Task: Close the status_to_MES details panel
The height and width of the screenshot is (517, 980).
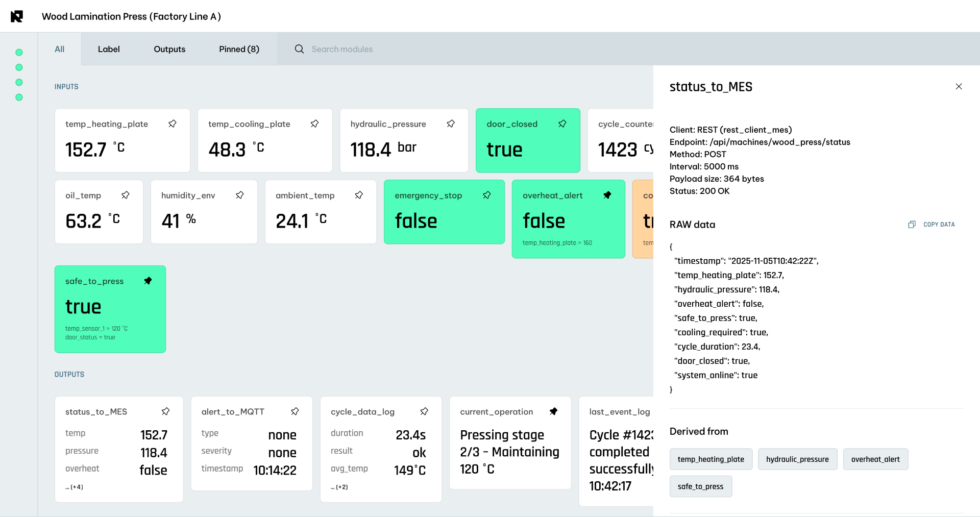Action: (x=959, y=87)
